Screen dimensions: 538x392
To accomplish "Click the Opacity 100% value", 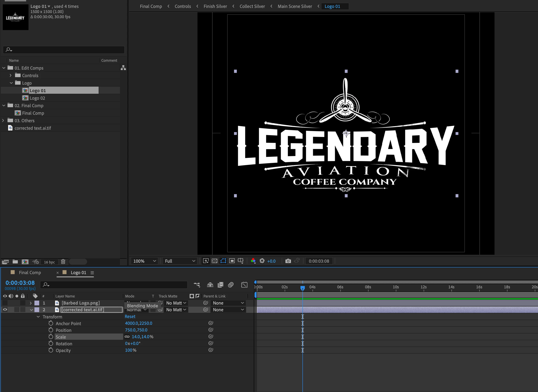I will [128, 350].
